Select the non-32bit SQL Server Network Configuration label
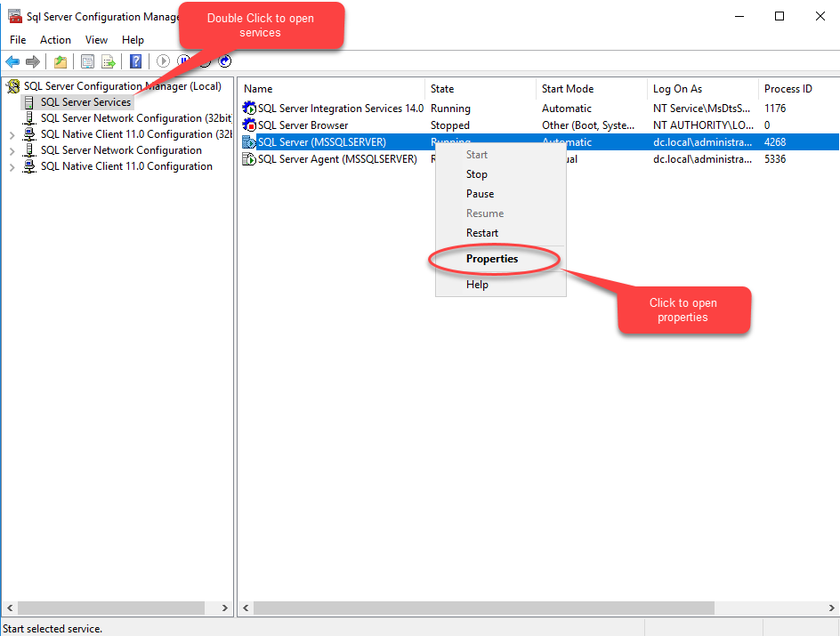840x636 pixels. point(121,150)
